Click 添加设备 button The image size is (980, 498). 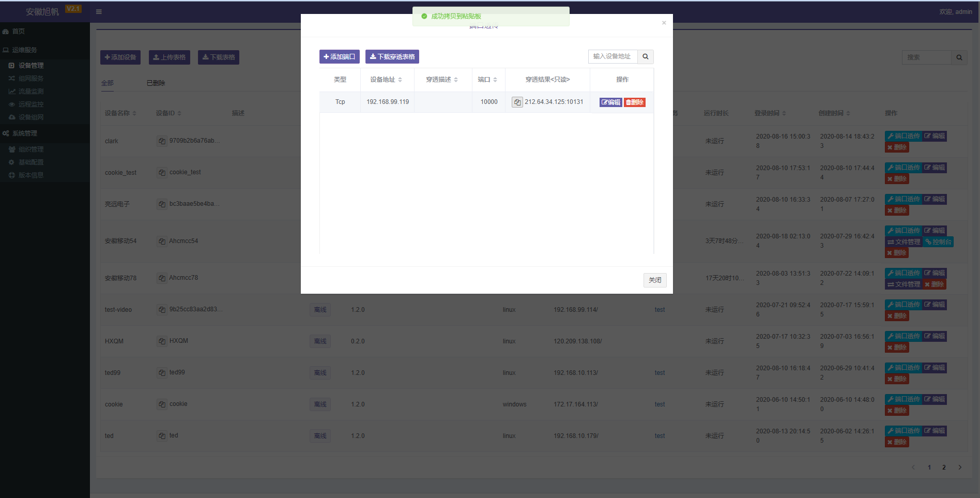(x=120, y=57)
